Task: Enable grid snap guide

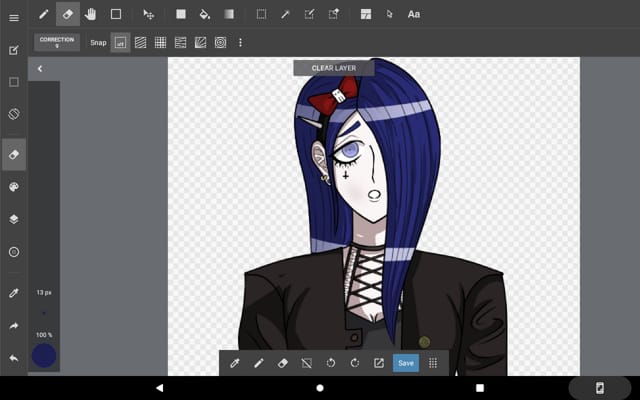Action: coord(160,43)
